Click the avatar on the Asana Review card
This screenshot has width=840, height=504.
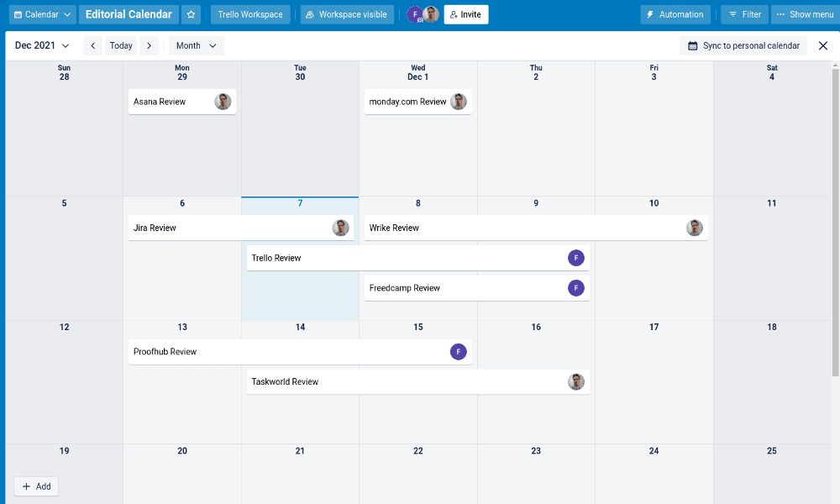223,101
